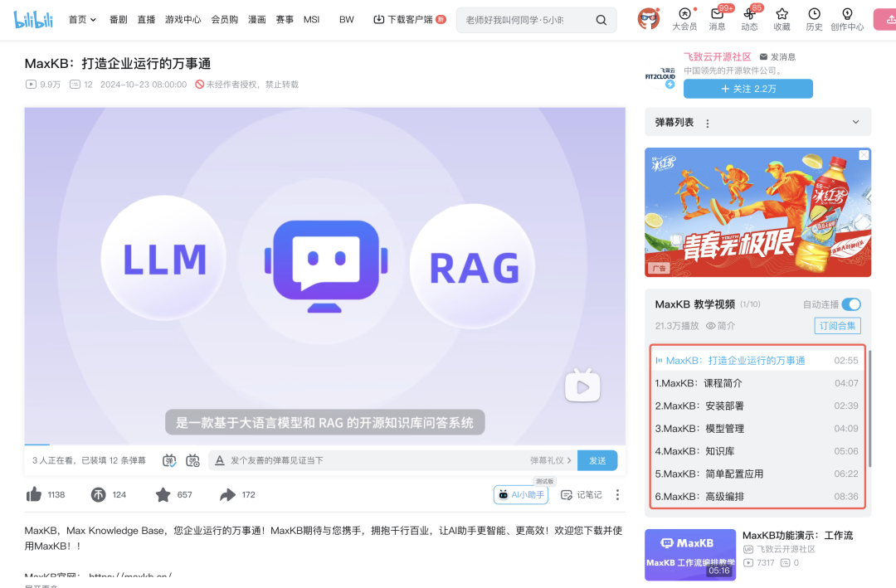Open the 记笔记 notes tool
896x588 pixels.
(581, 495)
